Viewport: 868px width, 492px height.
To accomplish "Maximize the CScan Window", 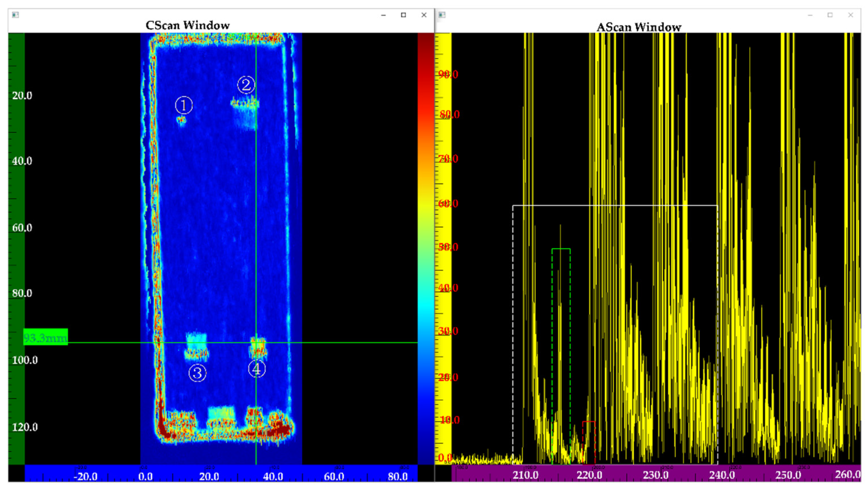I will 403,15.
